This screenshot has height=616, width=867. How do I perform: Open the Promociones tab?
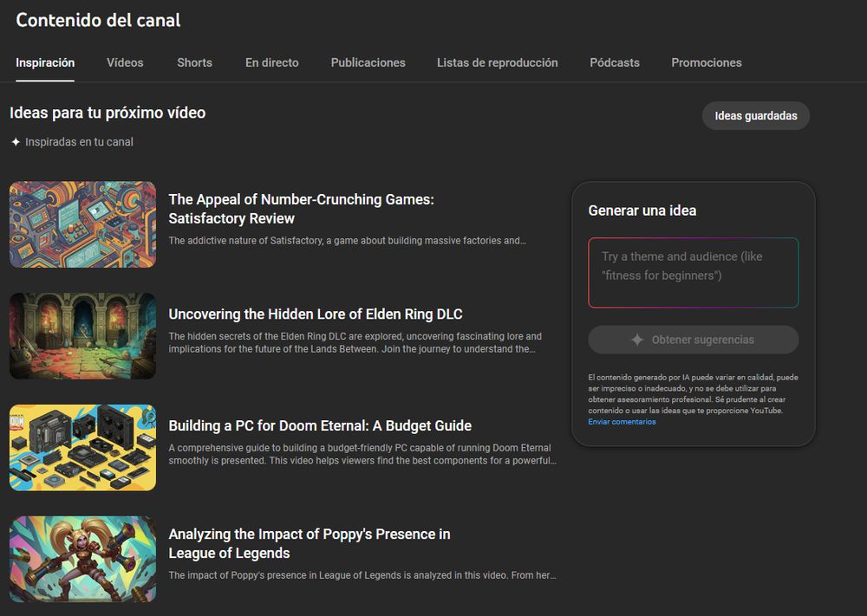click(707, 62)
